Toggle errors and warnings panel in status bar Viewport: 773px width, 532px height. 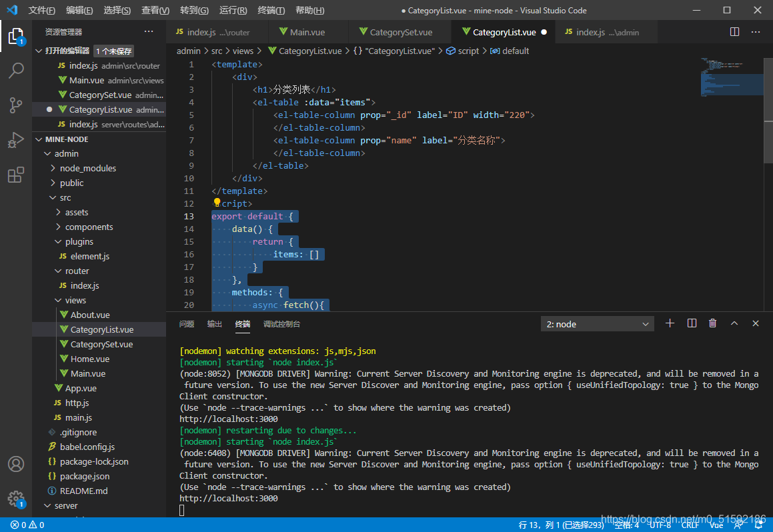tap(27, 525)
